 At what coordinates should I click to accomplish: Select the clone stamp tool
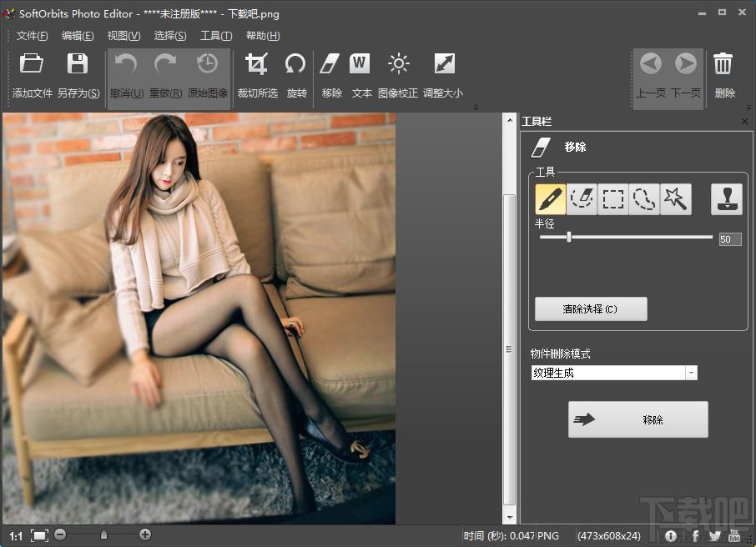coord(726,199)
